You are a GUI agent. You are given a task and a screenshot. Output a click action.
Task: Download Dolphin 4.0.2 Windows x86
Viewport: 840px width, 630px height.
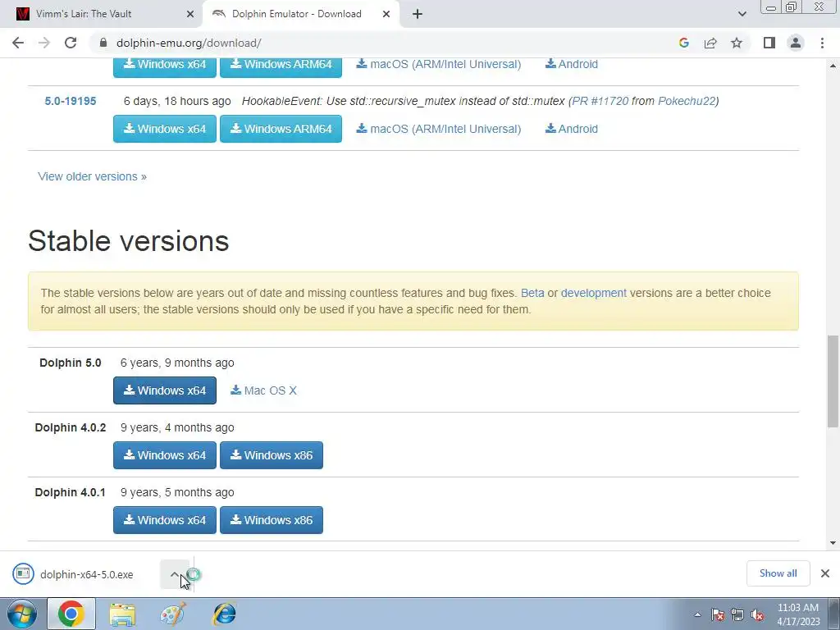pyautogui.click(x=271, y=455)
